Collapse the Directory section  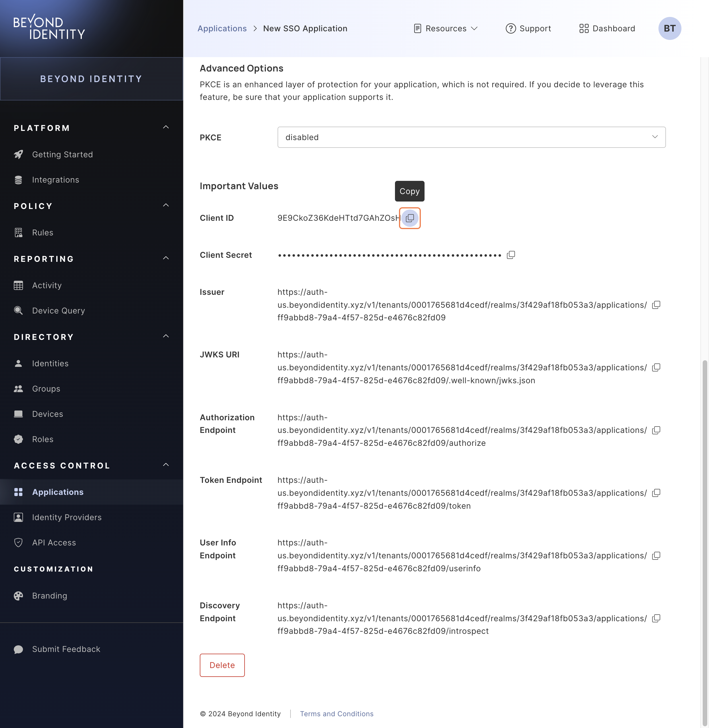[166, 336]
